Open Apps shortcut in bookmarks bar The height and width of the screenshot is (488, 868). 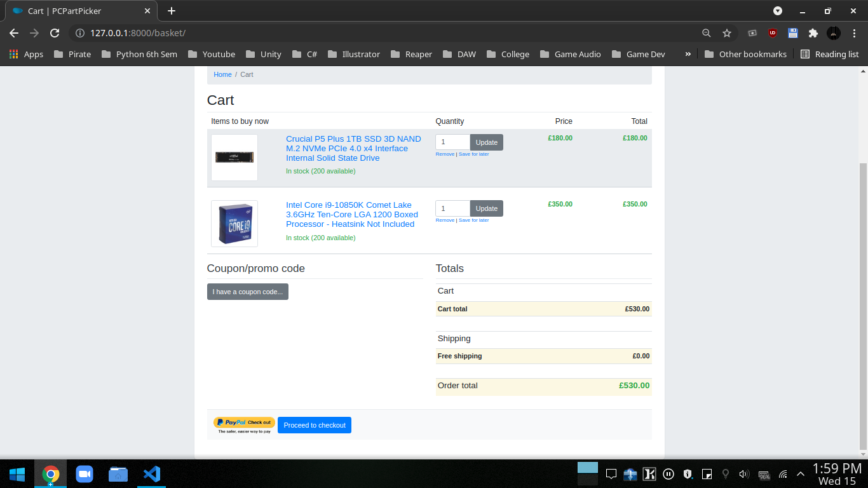coord(26,54)
